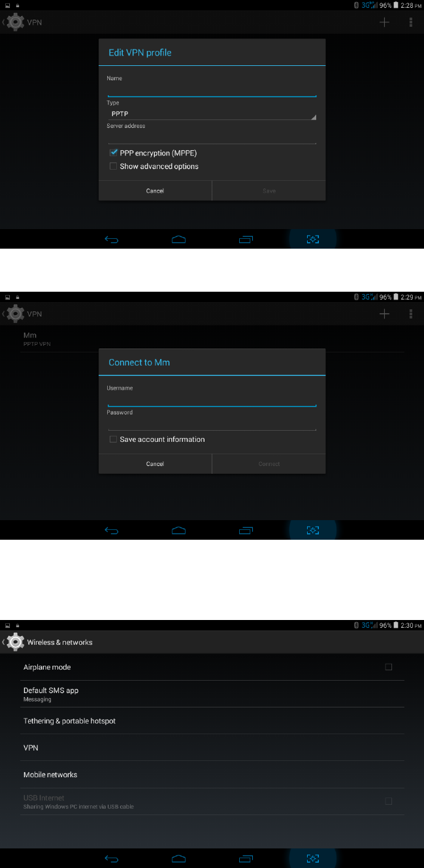Check Save account information box

coord(114,439)
